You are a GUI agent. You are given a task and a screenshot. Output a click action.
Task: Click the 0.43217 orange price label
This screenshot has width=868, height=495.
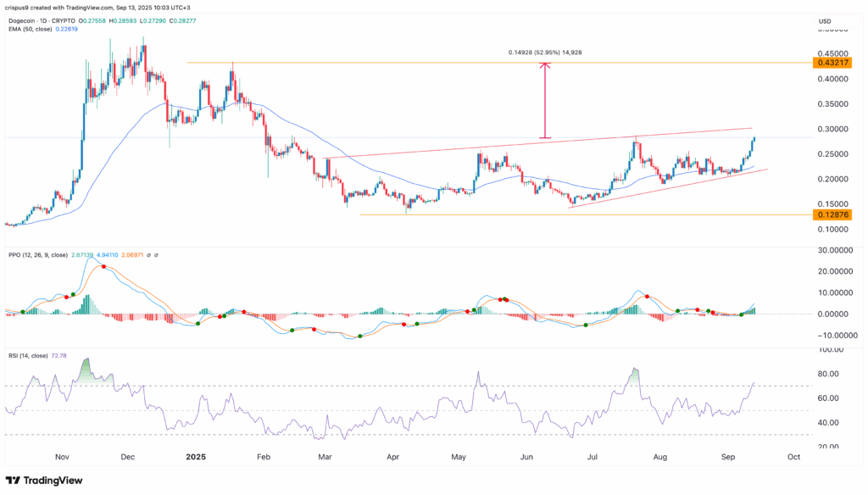pyautogui.click(x=834, y=63)
